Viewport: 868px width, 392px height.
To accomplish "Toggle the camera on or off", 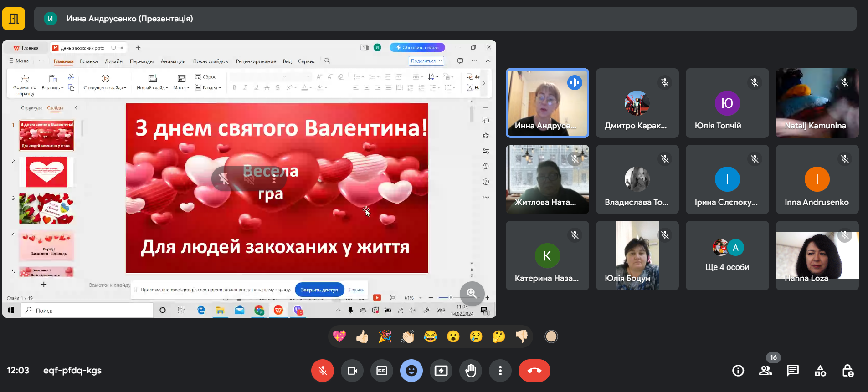I will (352, 371).
